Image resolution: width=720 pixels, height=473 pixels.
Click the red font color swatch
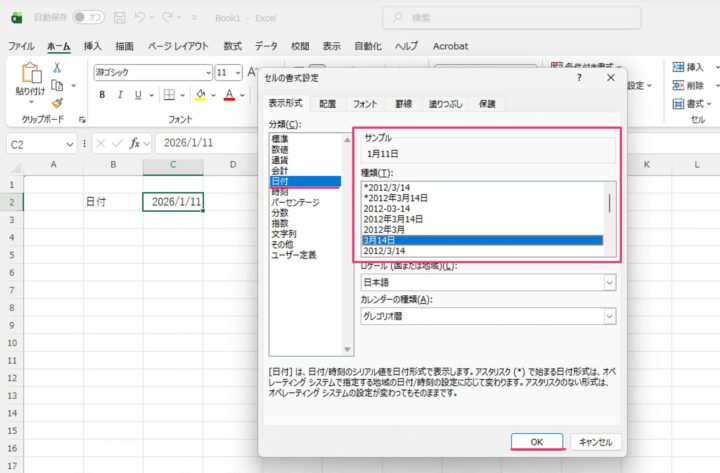click(229, 96)
